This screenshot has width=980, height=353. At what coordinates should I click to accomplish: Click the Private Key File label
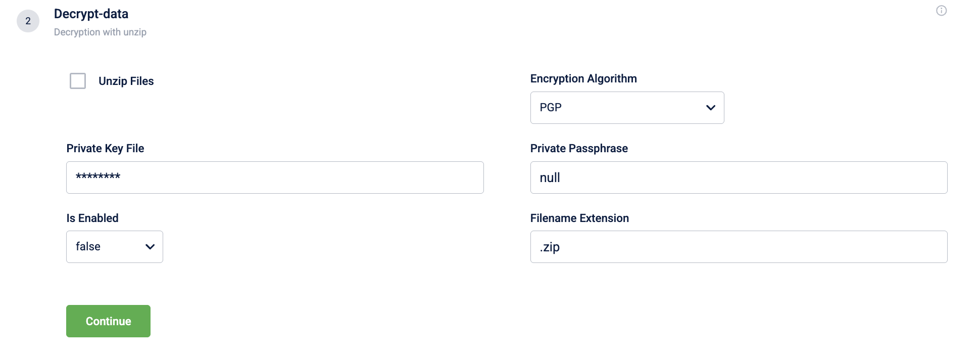[105, 148]
